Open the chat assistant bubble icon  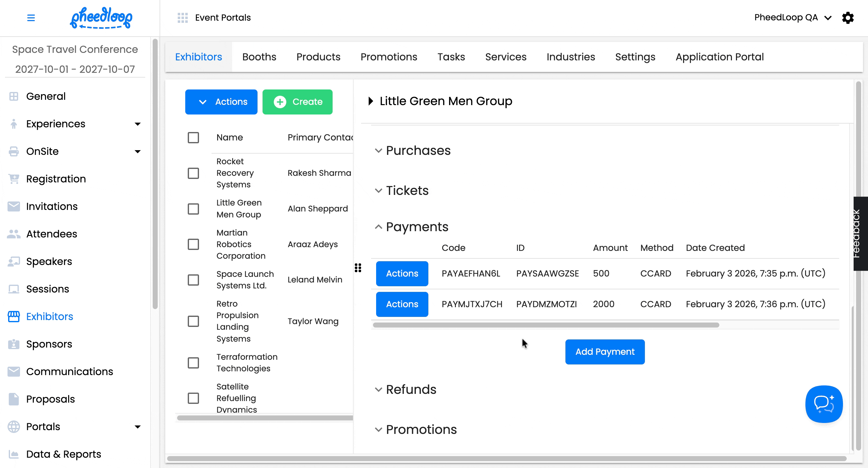click(x=824, y=404)
